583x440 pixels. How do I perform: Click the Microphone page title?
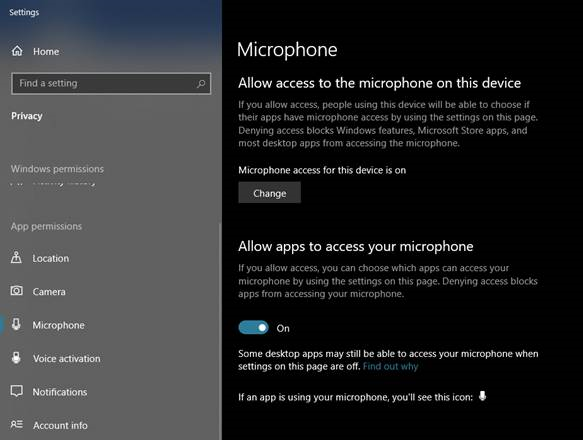[287, 50]
